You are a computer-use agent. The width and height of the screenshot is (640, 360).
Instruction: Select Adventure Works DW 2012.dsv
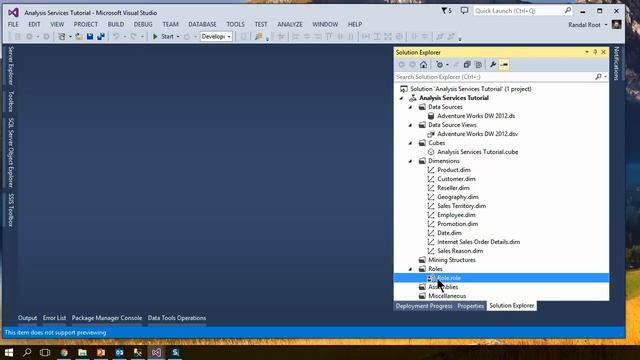[478, 134]
